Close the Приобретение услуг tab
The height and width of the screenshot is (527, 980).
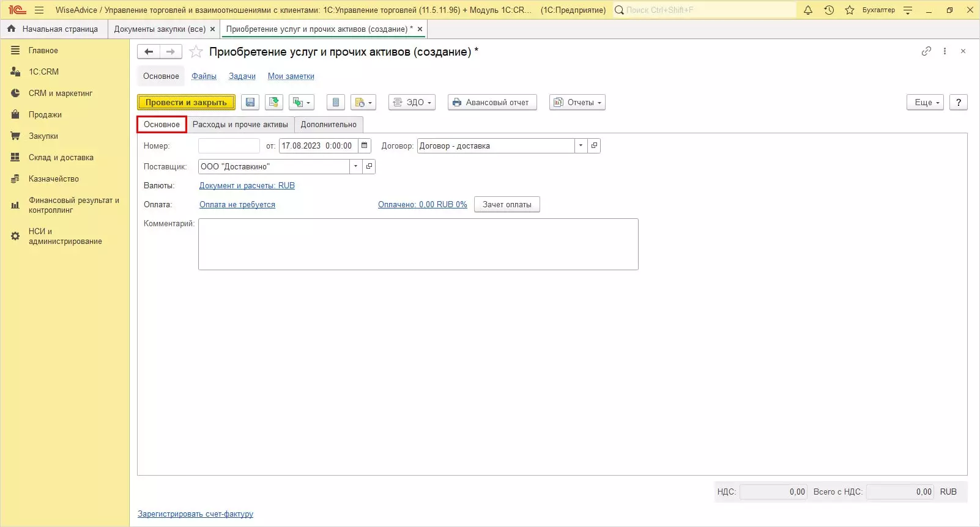pyautogui.click(x=420, y=29)
